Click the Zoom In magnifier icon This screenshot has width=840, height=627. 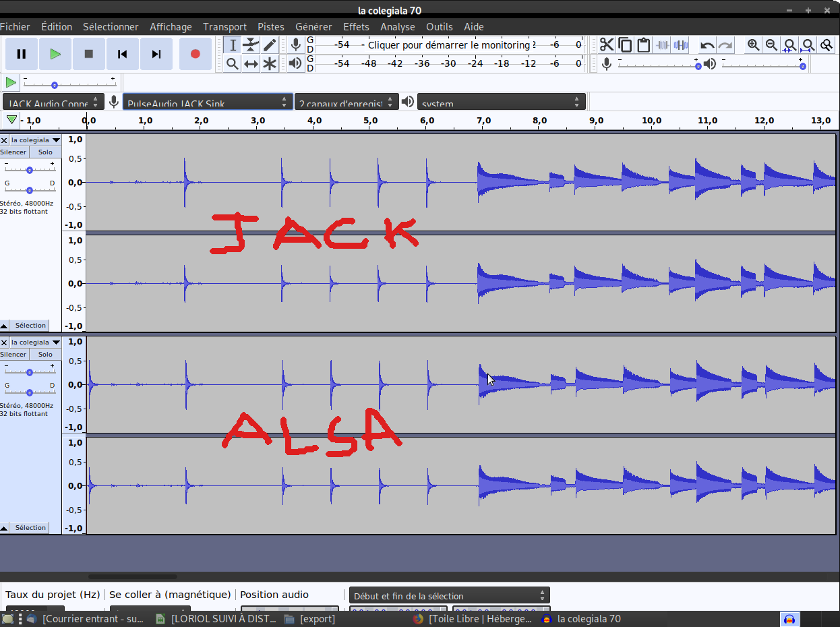pos(753,45)
